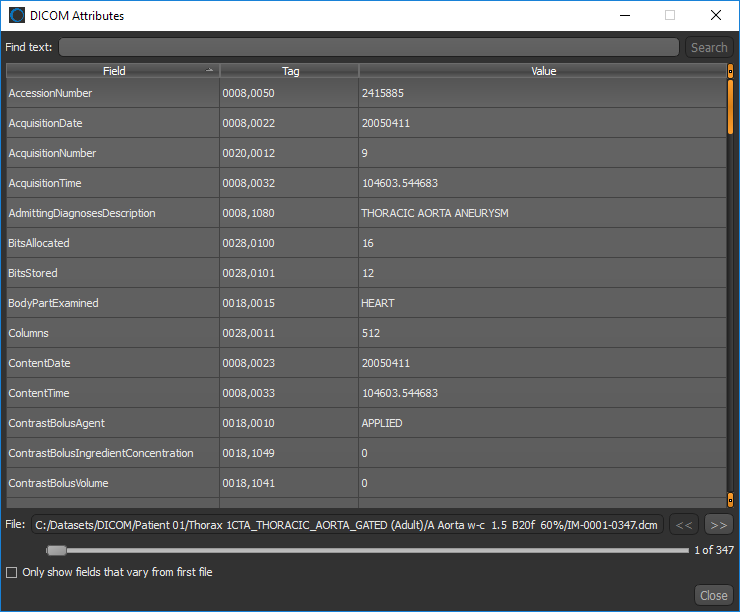Click the vertical scrollbar thumb of table
The width and height of the screenshot is (740, 612).
click(730, 108)
